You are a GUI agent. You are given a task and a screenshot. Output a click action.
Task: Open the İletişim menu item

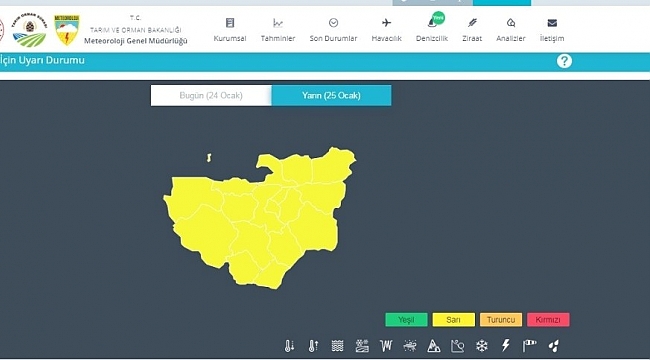[552, 30]
